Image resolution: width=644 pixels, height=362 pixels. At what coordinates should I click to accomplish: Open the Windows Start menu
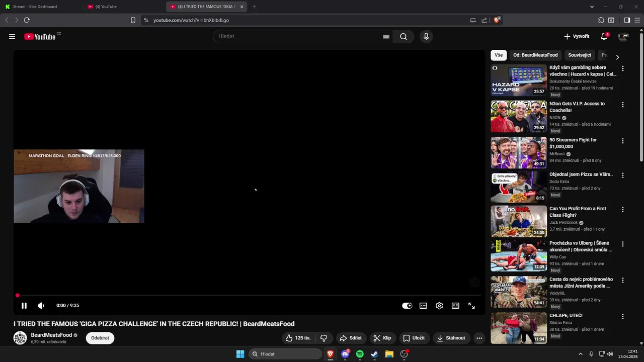coord(240,354)
